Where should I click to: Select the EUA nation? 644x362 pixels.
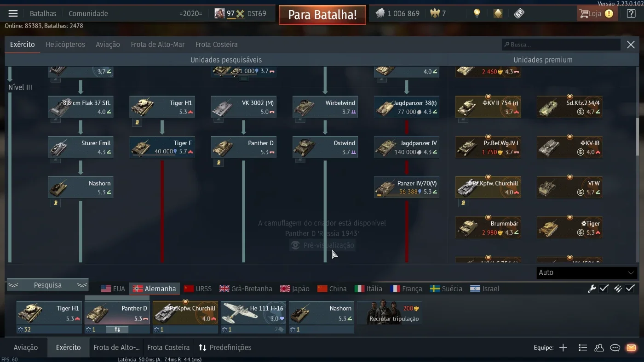113,288
